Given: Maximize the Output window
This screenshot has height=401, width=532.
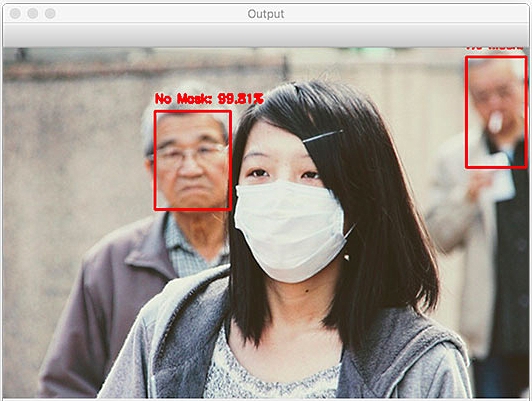Looking at the screenshot, I should pyautogui.click(x=50, y=14).
